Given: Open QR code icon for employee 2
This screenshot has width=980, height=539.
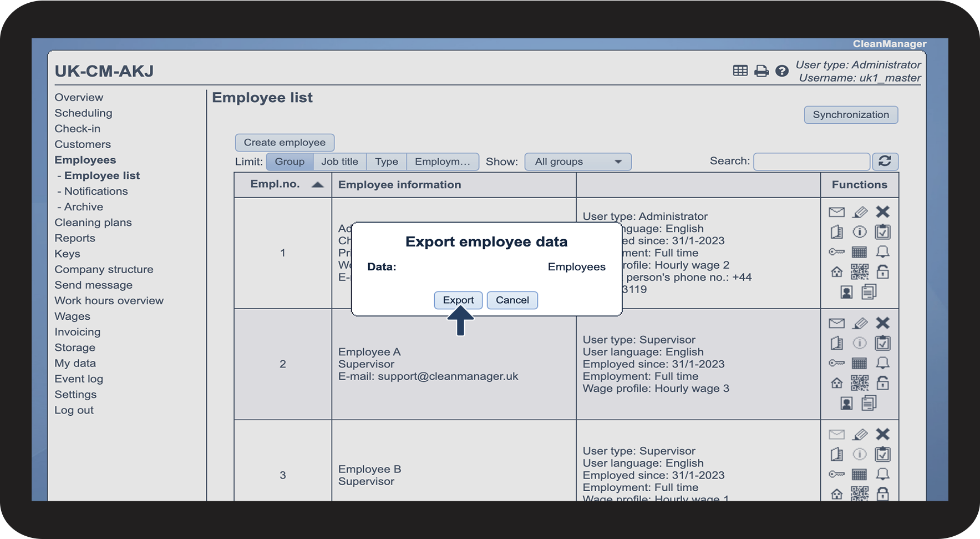Looking at the screenshot, I should point(860,383).
